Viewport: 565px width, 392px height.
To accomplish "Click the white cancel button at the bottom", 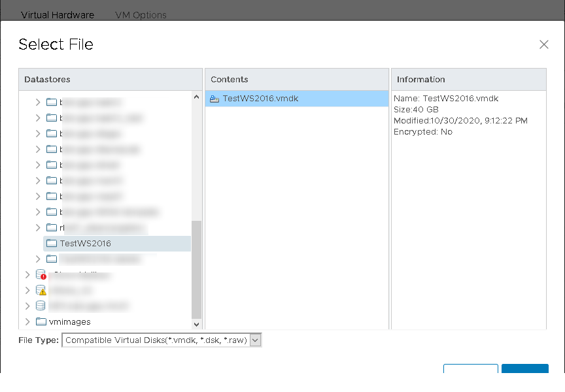I will 470,369.
